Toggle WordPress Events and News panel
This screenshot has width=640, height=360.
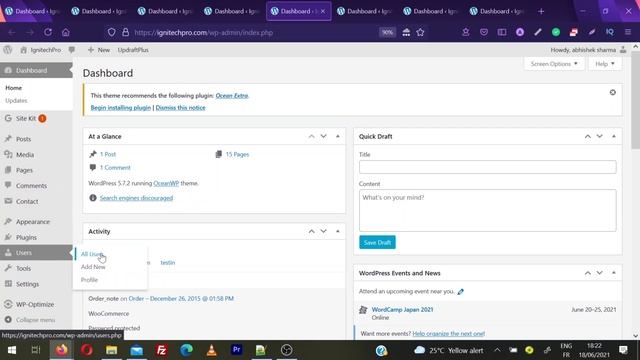(x=614, y=273)
